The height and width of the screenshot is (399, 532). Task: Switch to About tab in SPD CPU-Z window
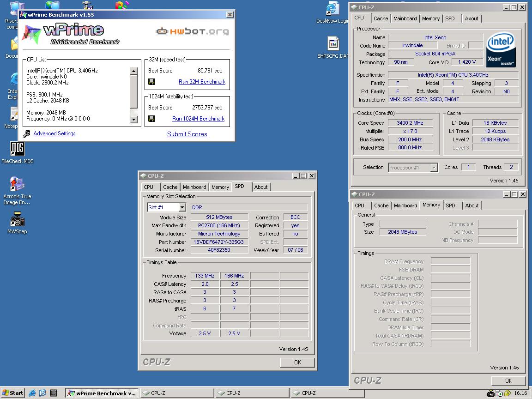click(x=261, y=187)
